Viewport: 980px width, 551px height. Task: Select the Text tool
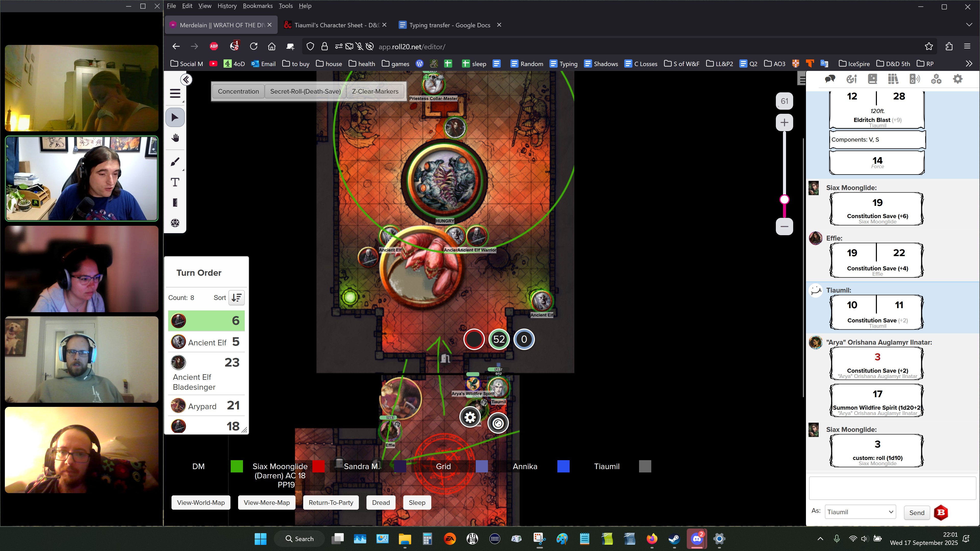coord(175,182)
